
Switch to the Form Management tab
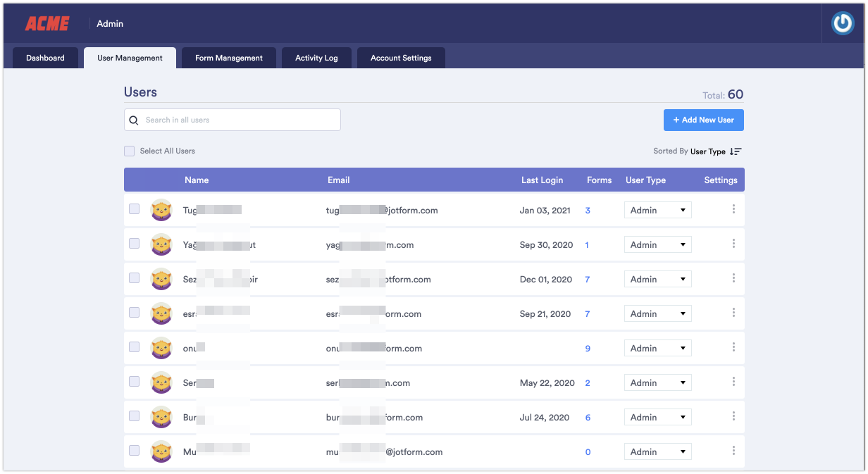coord(228,58)
